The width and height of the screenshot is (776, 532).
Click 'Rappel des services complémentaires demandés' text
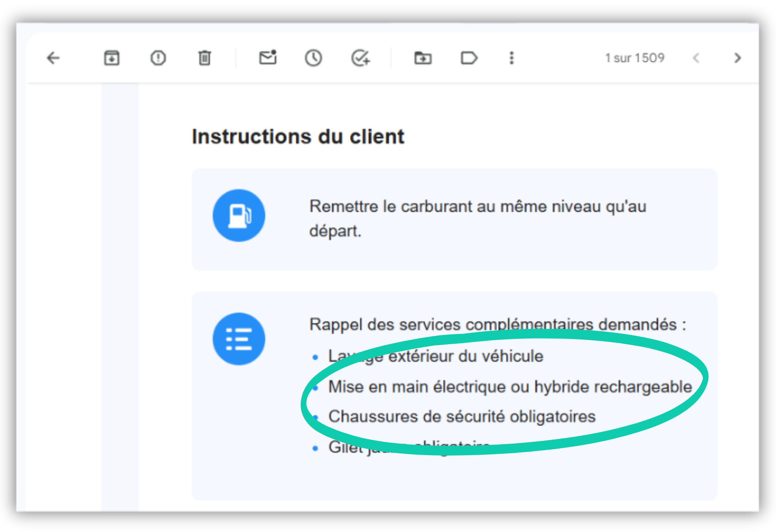point(498,324)
